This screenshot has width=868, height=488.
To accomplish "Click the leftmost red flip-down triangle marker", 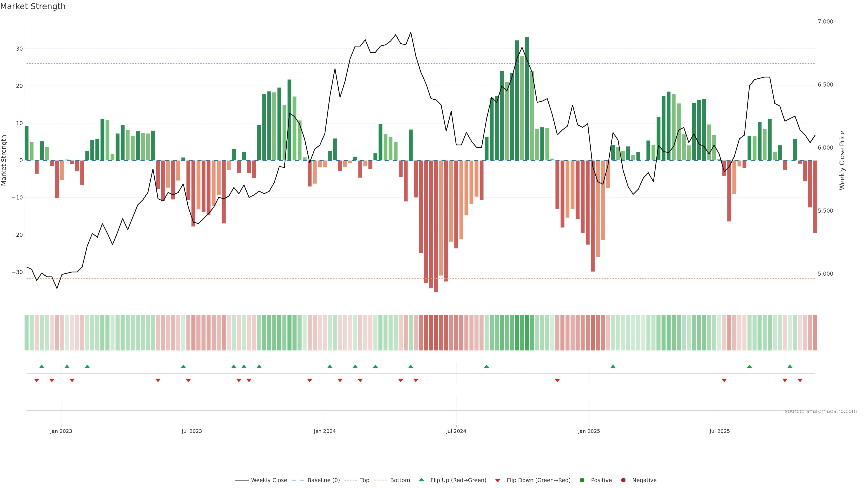I will (37, 380).
